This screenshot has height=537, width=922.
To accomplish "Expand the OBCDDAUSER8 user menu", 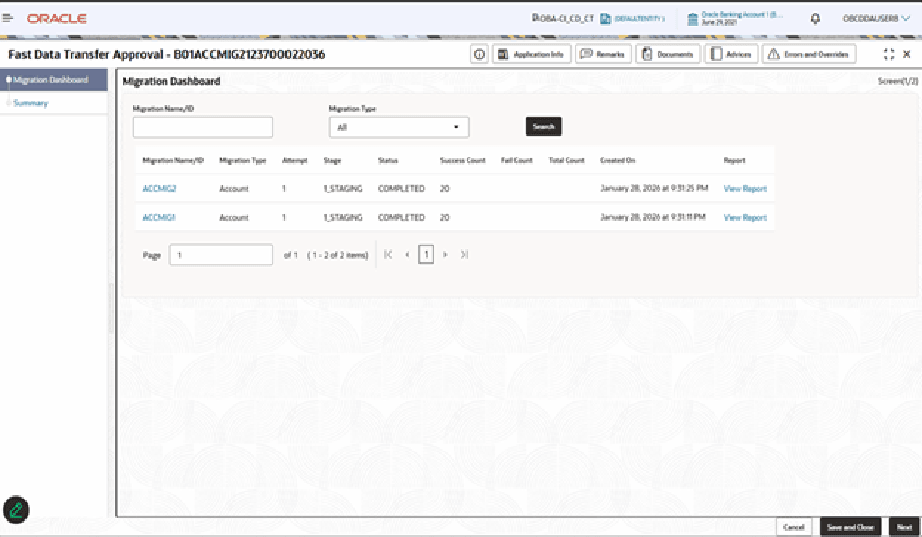I will point(876,19).
